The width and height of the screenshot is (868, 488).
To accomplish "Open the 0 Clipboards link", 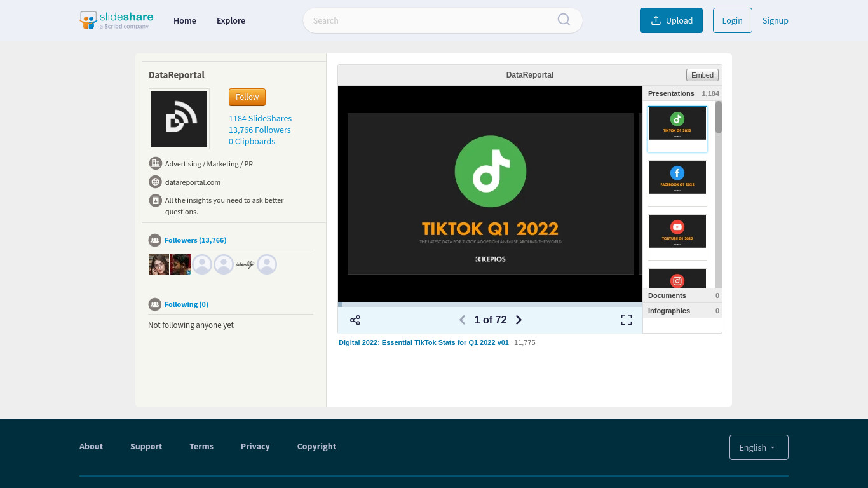I will click(x=252, y=141).
